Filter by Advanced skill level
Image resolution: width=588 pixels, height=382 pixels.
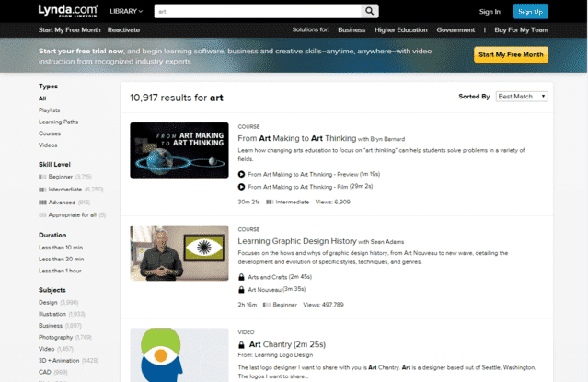click(x=62, y=203)
